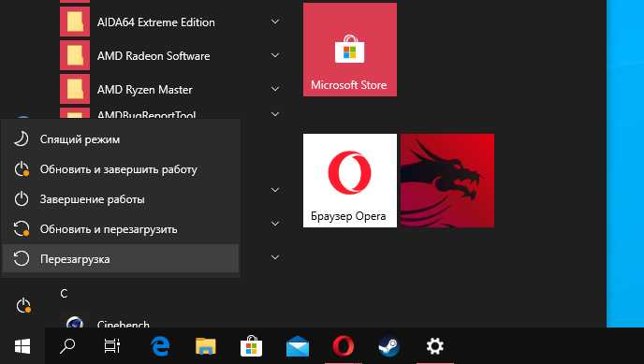This screenshot has height=364, width=644.
Task: Expand AMD Ryzen Master chevron
Action: (275, 89)
